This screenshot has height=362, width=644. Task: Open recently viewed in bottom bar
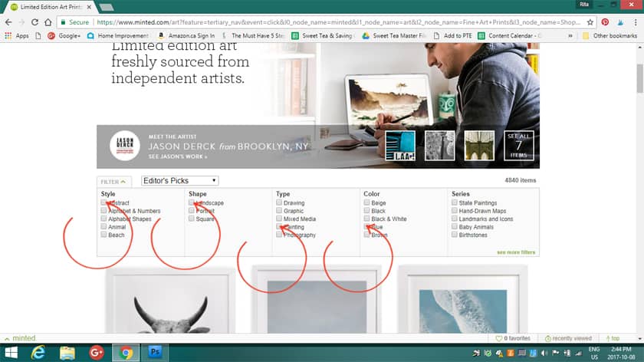point(568,338)
